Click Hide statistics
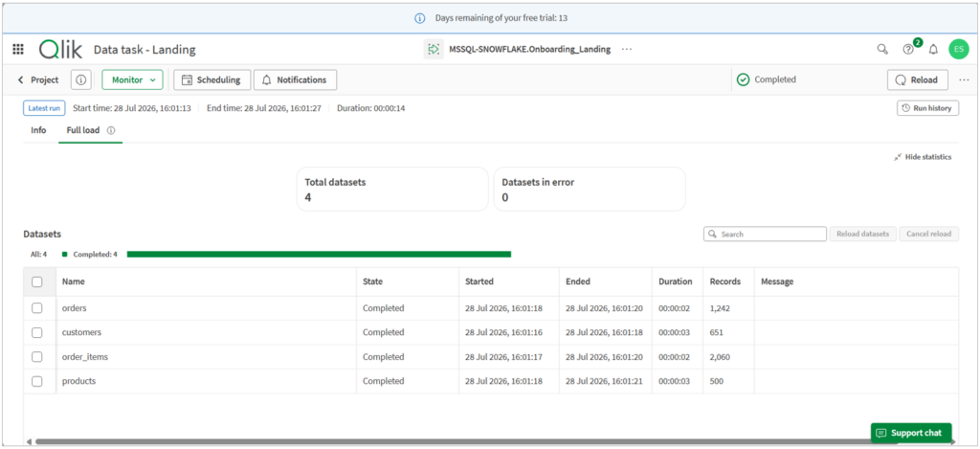980x449 pixels. click(923, 157)
